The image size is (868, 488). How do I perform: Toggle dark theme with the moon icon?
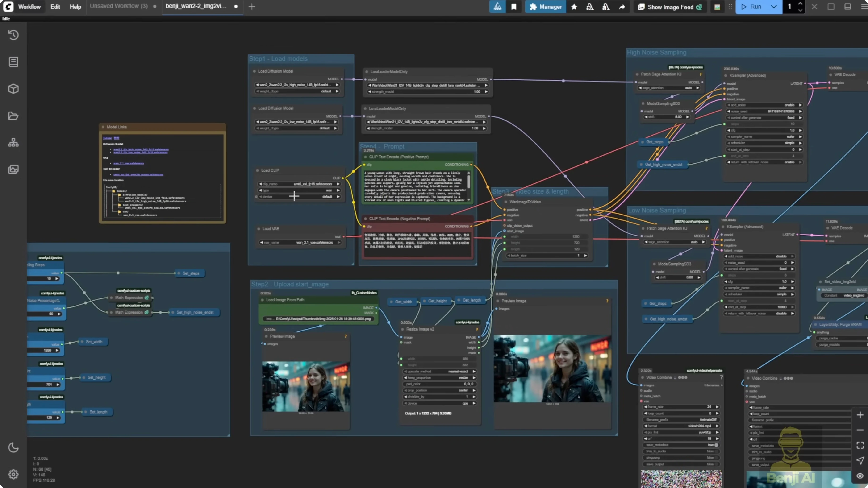13,447
